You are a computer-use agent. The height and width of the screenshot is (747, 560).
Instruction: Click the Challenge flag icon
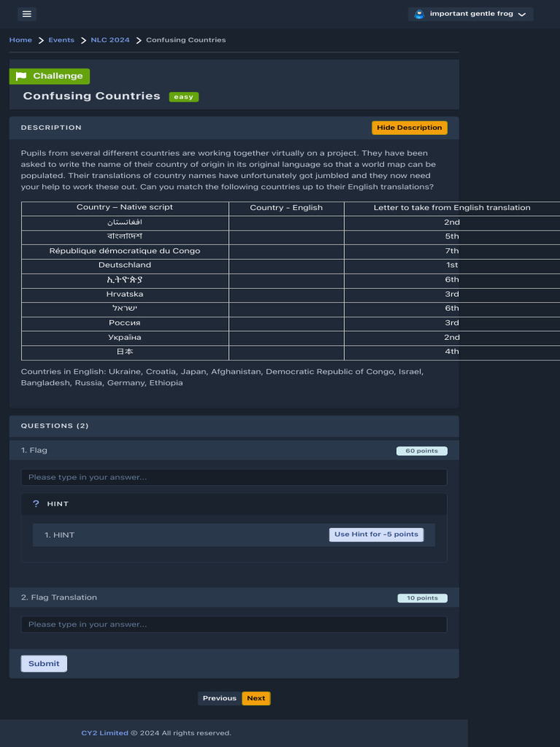pos(21,76)
